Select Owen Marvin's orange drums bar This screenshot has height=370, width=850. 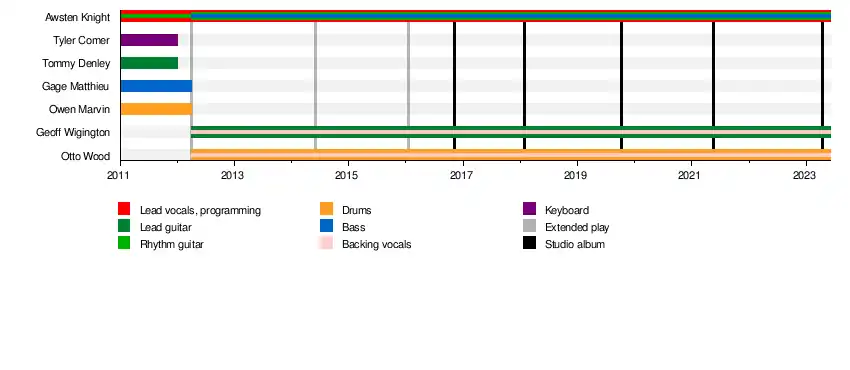click(x=156, y=109)
